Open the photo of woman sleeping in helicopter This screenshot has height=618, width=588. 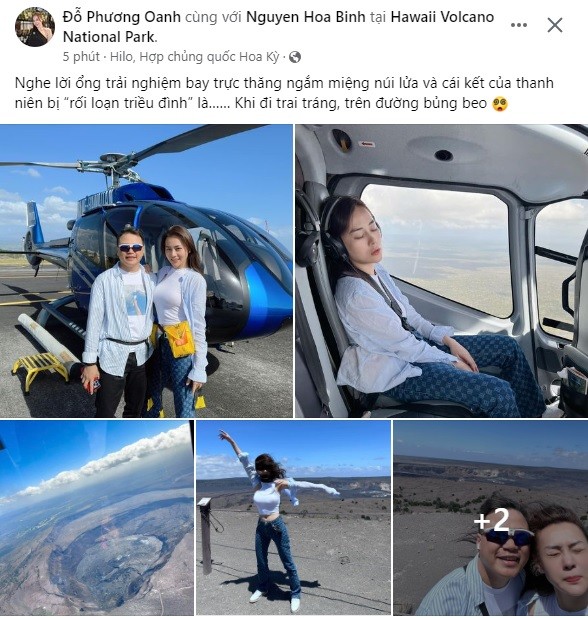tap(441, 271)
